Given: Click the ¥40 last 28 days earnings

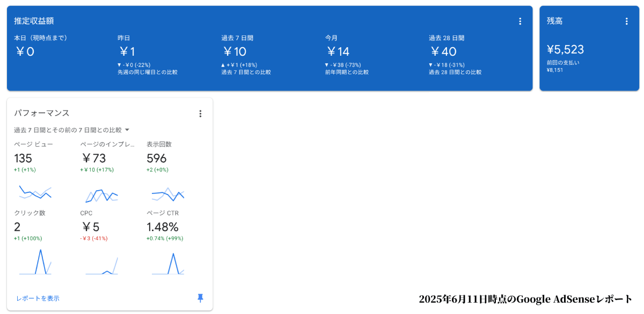Looking at the screenshot, I should tap(443, 51).
